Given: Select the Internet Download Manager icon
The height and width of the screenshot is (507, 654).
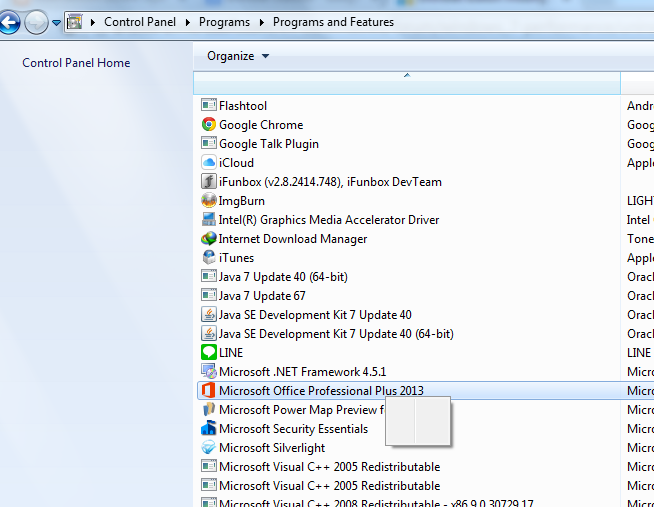Looking at the screenshot, I should [209, 238].
